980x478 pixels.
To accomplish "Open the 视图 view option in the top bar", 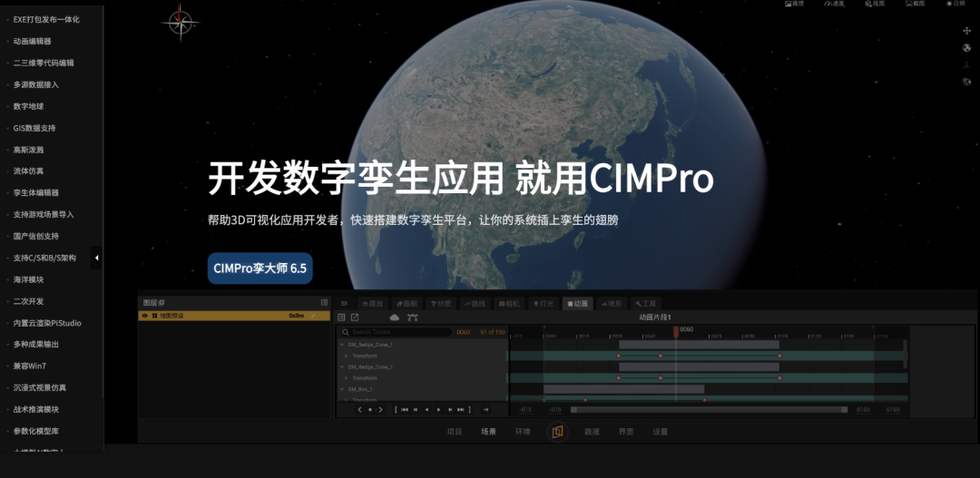I will [x=875, y=3].
